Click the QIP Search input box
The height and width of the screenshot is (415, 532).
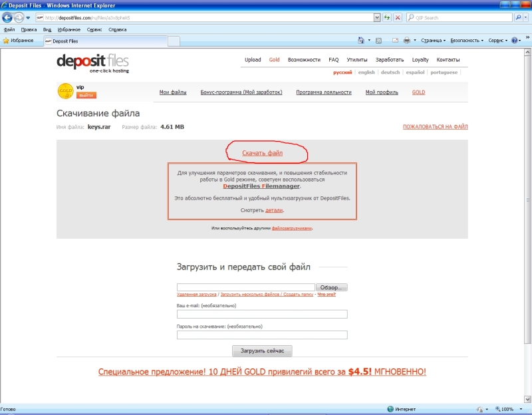(460, 18)
